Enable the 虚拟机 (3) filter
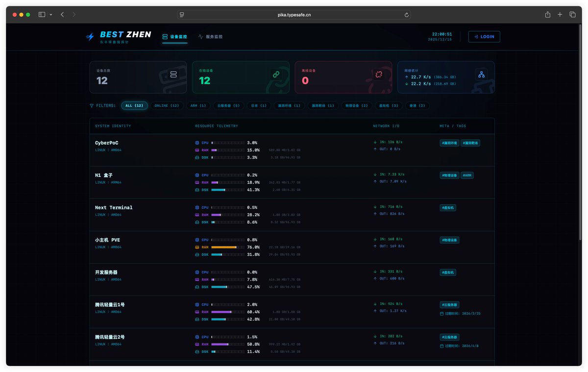 389,105
